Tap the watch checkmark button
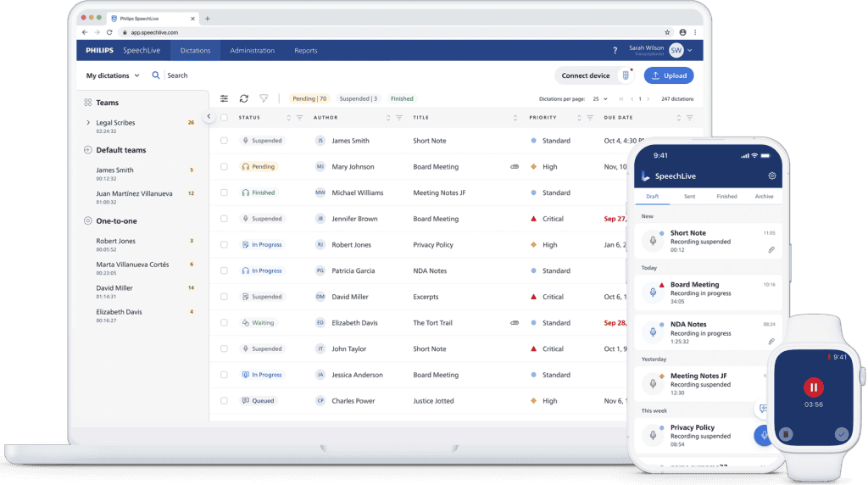This screenshot has width=868, height=485. click(842, 434)
